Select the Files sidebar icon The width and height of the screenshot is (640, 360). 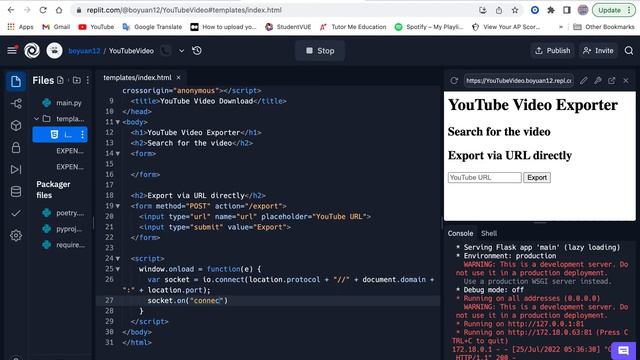(x=16, y=81)
